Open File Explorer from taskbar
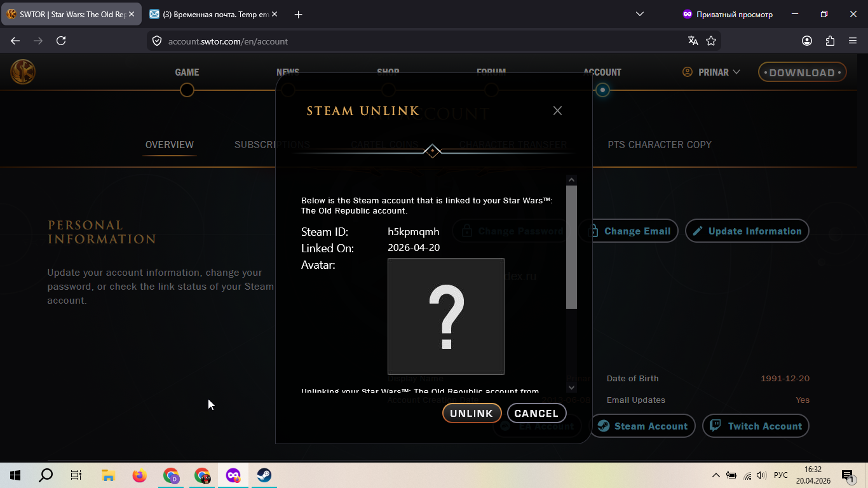 point(108,475)
